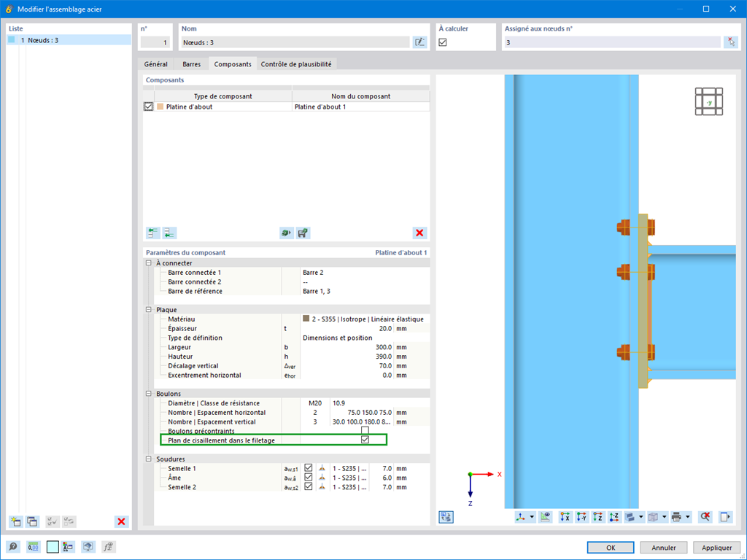Copy selected joint in Liste panel
The height and width of the screenshot is (560, 747).
click(32, 521)
